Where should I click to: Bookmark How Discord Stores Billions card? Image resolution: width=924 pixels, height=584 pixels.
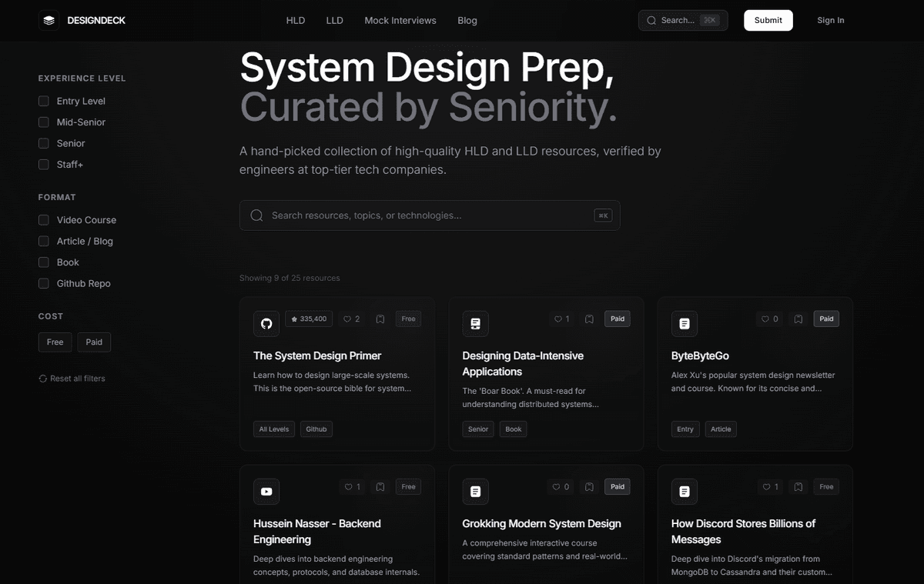(x=798, y=486)
